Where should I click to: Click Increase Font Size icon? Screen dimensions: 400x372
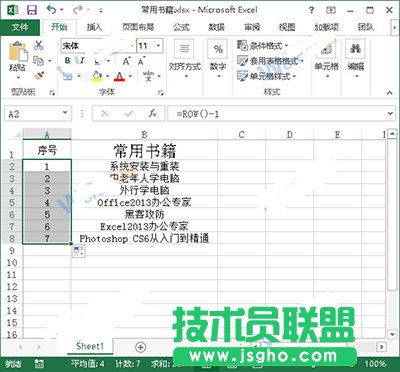(x=126, y=61)
